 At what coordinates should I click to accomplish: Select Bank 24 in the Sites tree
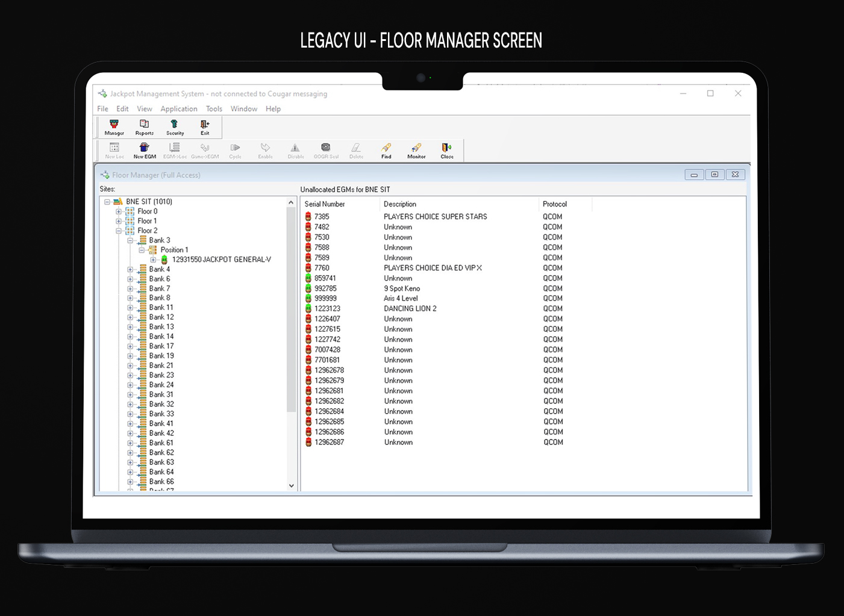pyautogui.click(x=161, y=385)
